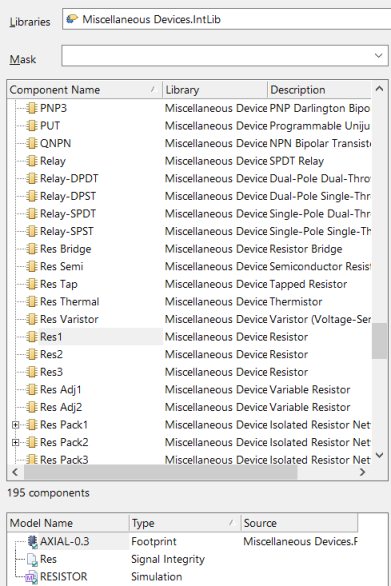Viewport: 391px width, 586px height.
Task: Click the horizontal scrollbar left arrow
Action: 15,472
